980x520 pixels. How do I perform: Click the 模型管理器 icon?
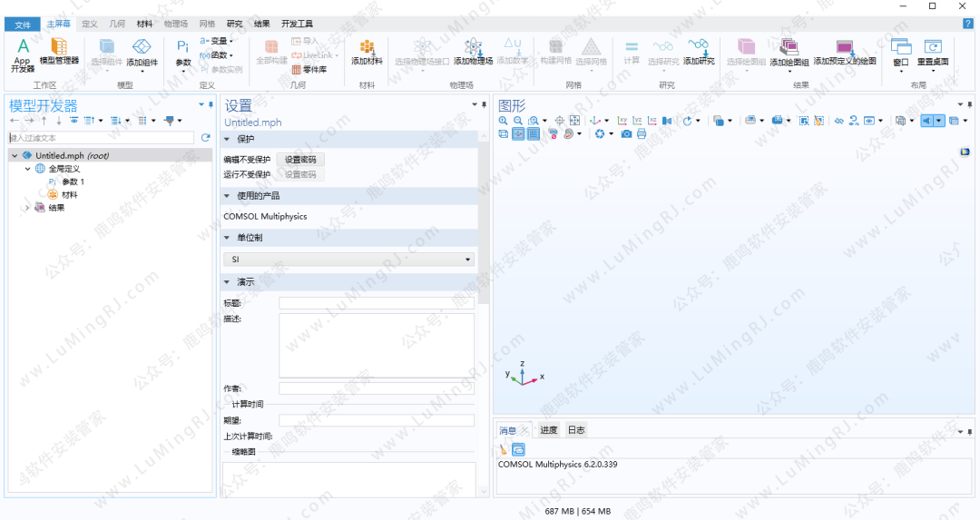(x=59, y=52)
